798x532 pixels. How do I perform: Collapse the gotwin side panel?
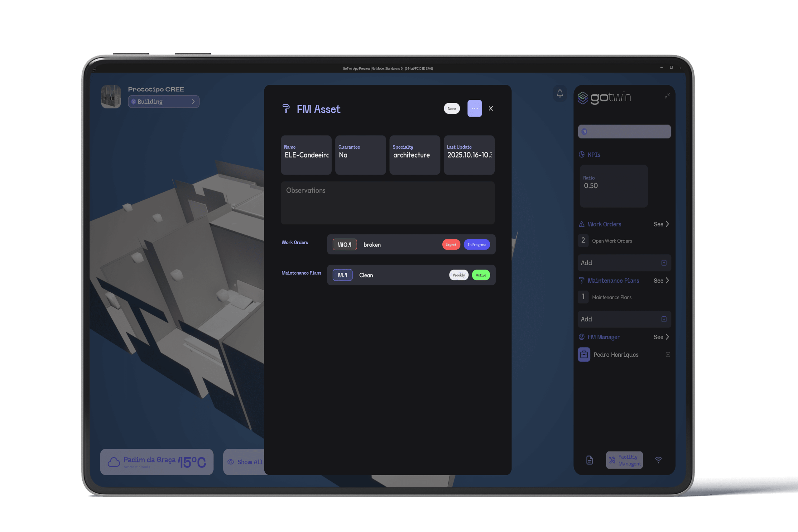pyautogui.click(x=667, y=96)
